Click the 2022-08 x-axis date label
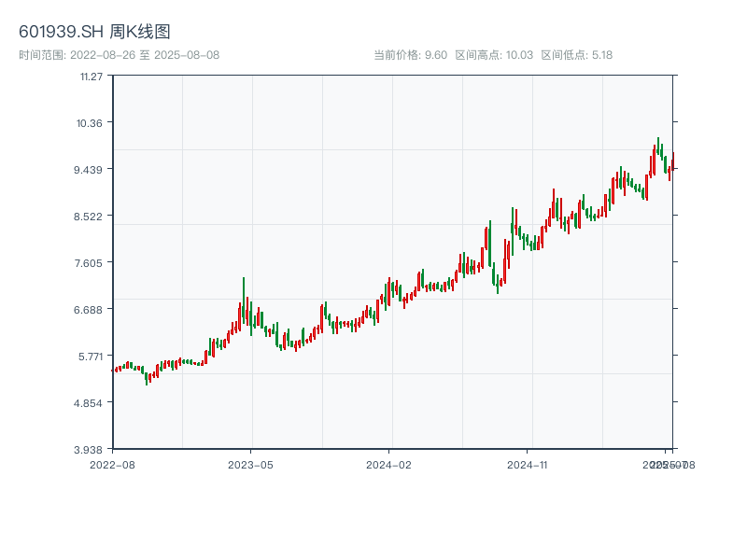The width and height of the screenshot is (747, 560). pos(112,464)
